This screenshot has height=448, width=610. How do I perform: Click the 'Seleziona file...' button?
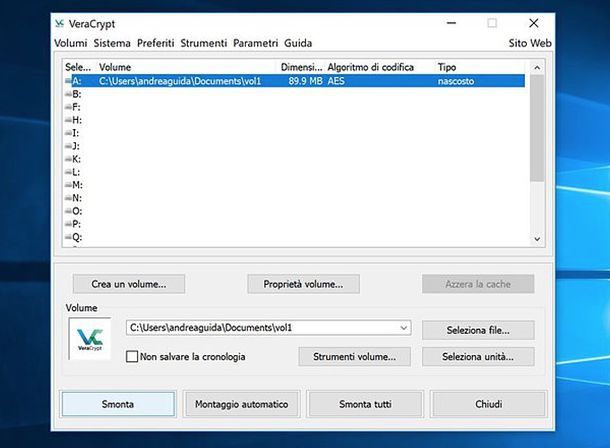point(478,330)
